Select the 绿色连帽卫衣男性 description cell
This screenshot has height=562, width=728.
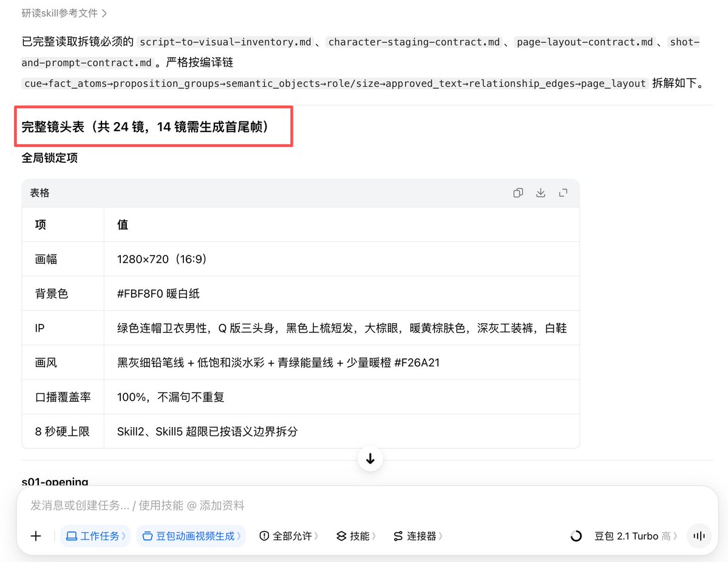pos(342,328)
